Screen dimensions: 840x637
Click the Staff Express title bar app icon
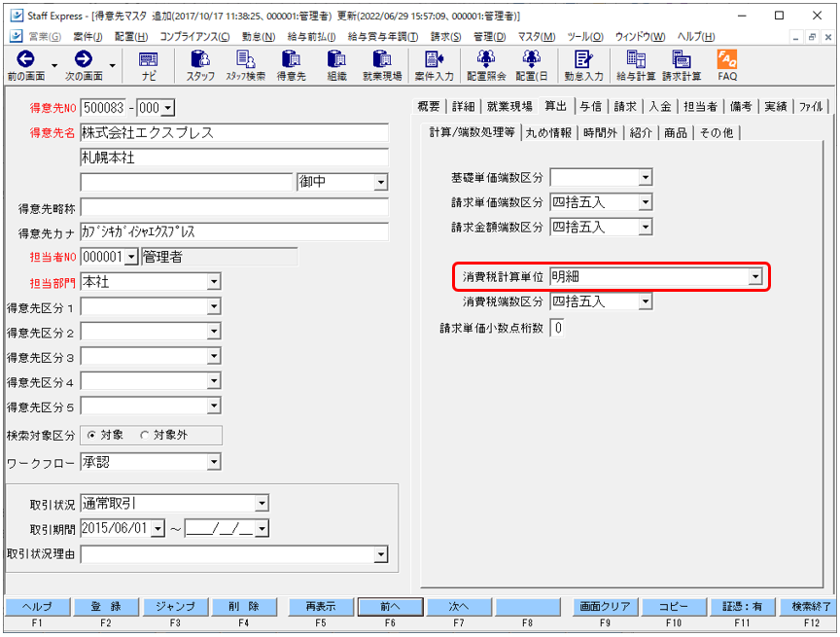[17, 16]
